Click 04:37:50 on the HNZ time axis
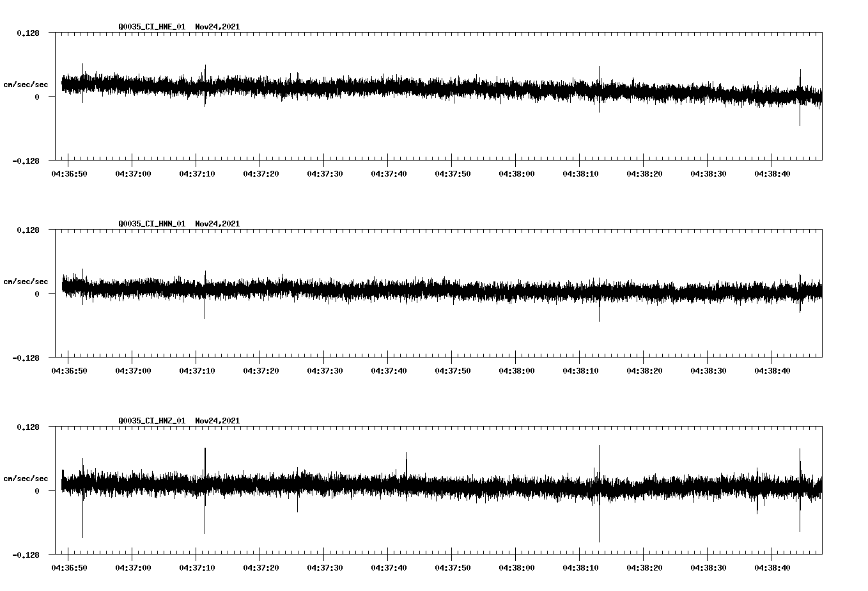 (453, 568)
